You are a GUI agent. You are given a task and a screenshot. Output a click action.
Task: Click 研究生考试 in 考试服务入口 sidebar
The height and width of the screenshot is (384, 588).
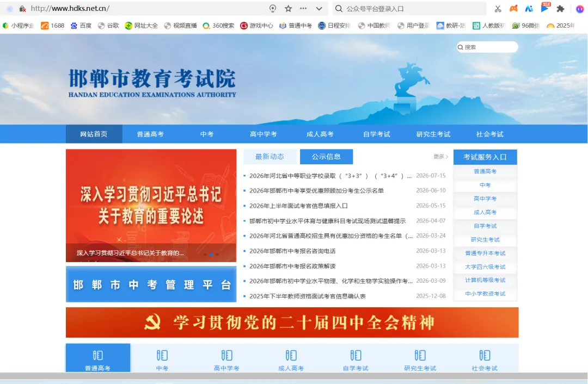tap(485, 239)
